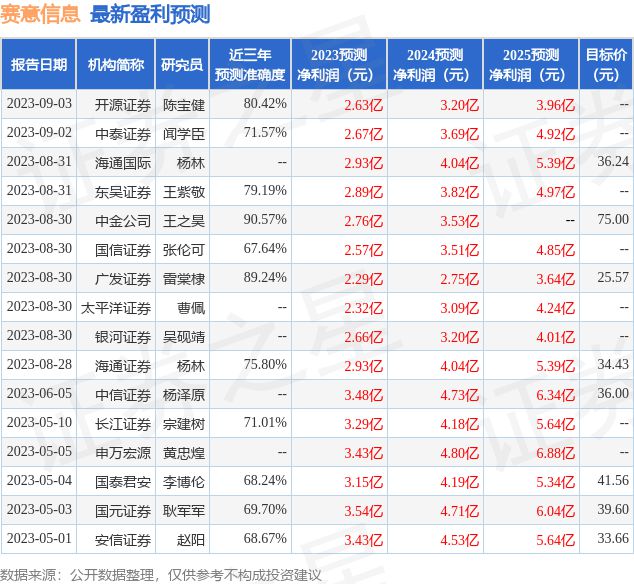Select researcher 闻学臣

184,134
